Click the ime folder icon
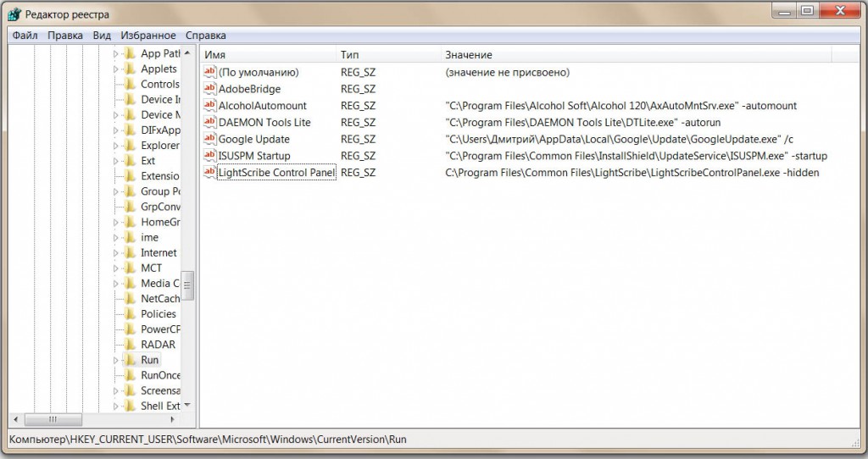The image size is (868, 459). click(130, 237)
